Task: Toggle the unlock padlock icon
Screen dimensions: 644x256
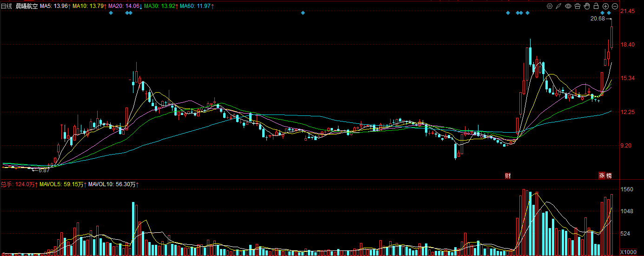Action: click(x=596, y=6)
